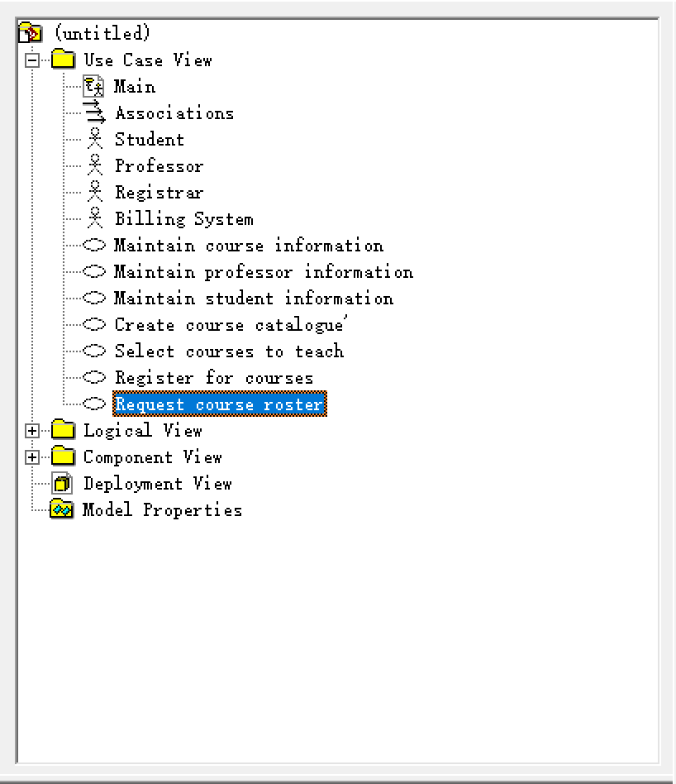Click the Professor actor icon

pos(96,165)
